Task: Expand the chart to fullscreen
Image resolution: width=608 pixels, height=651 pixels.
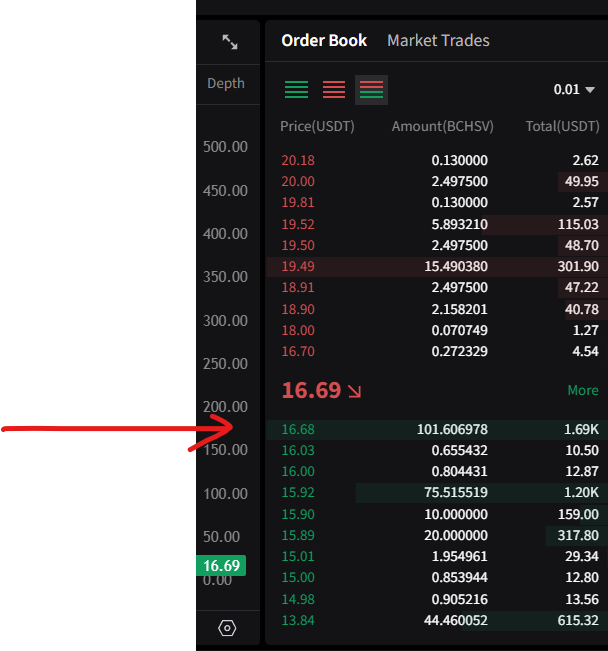Action: tap(230, 42)
